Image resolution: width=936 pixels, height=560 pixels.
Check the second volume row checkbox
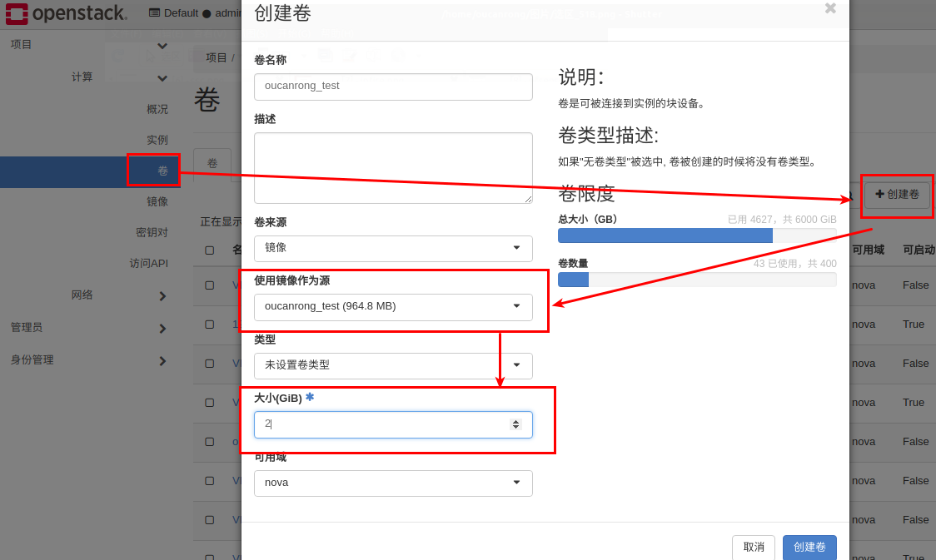[x=210, y=325]
